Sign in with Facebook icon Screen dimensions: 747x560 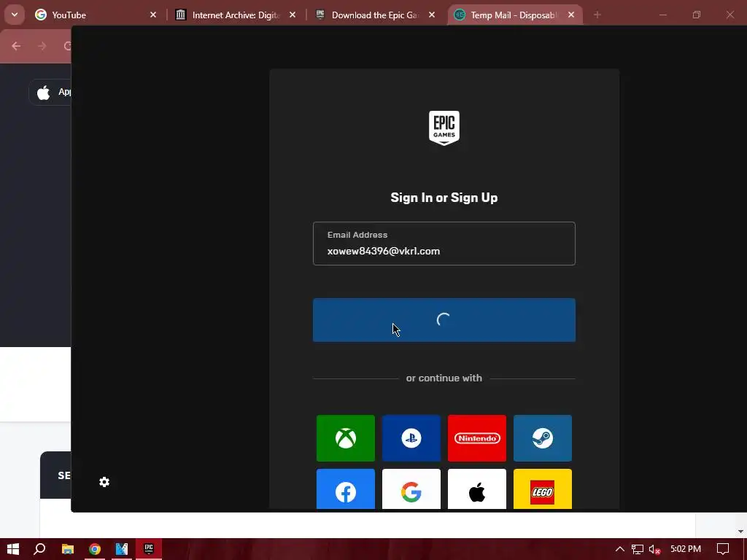(x=345, y=489)
